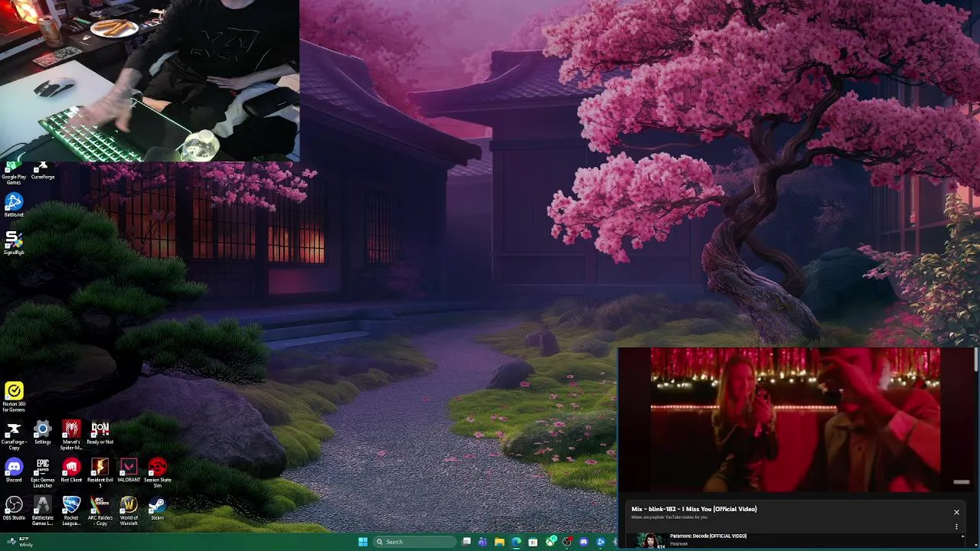The width and height of the screenshot is (980, 551).
Task: Launch the VALORANT desktop shortcut
Action: 129,471
